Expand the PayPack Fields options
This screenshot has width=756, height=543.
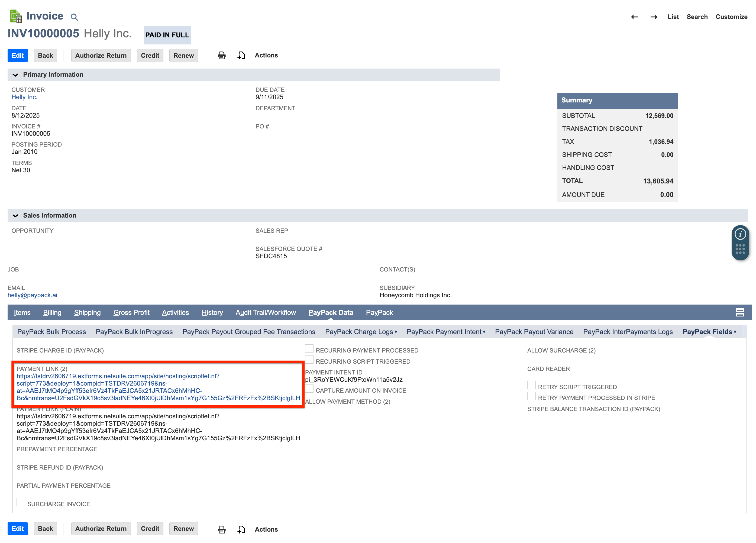[734, 332]
